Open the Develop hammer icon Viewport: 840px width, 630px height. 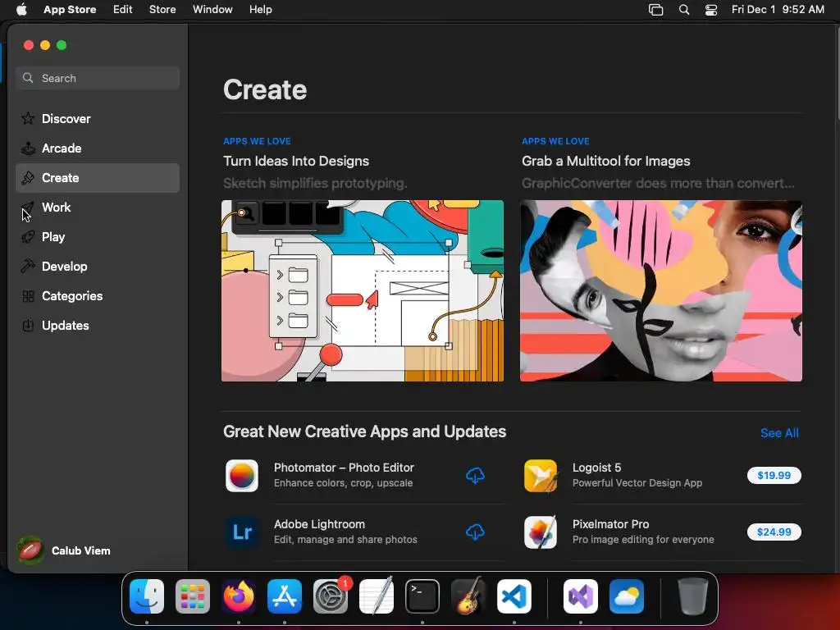28,267
